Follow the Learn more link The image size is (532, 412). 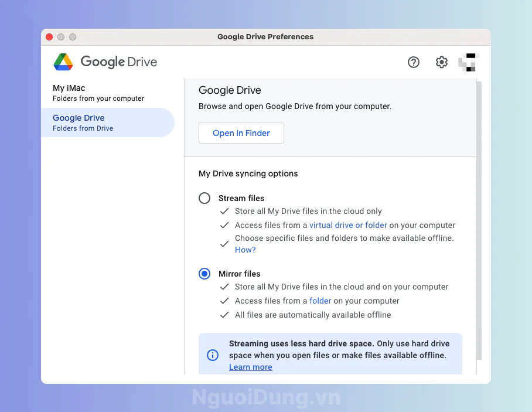pyautogui.click(x=250, y=367)
